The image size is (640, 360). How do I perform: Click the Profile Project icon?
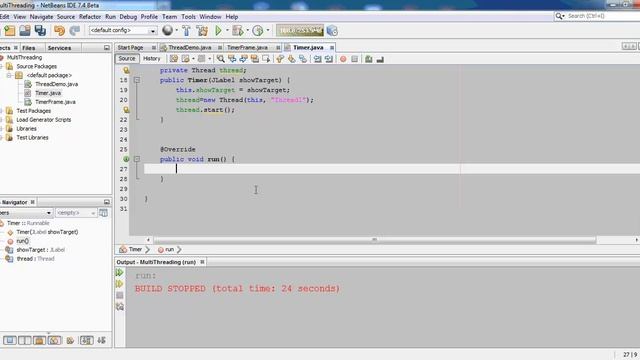[258, 31]
